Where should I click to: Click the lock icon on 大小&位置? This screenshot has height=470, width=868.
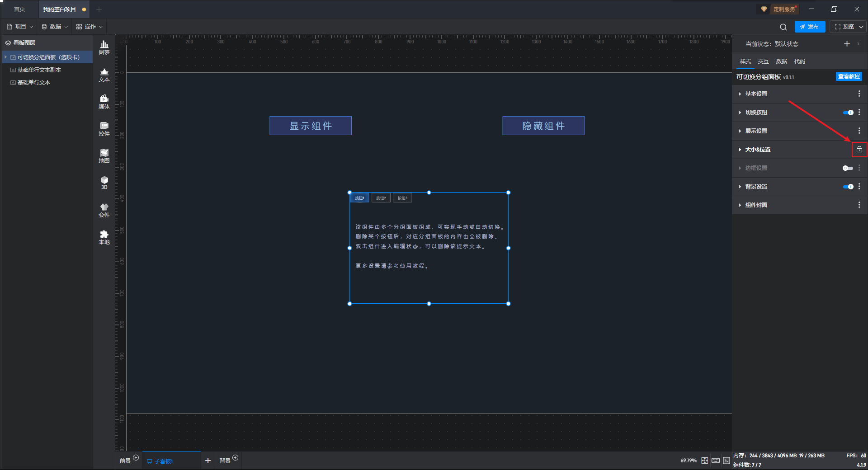[859, 150]
